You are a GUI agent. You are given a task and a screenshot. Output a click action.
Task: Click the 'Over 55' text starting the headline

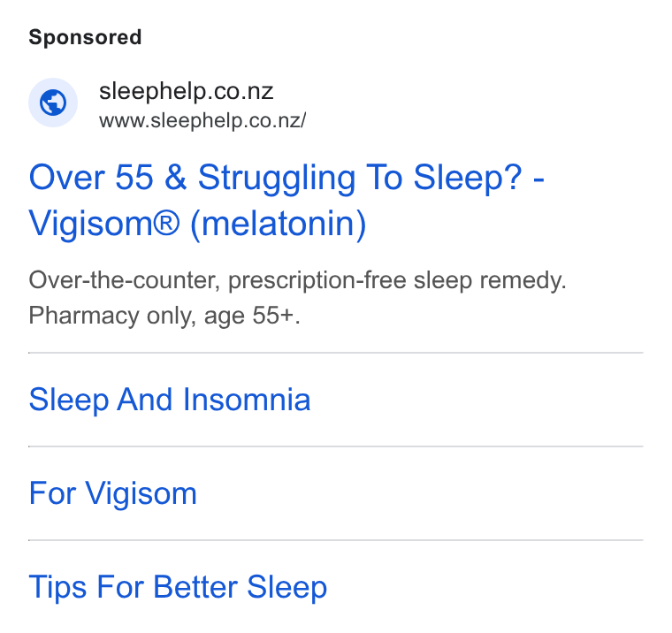[91, 178]
